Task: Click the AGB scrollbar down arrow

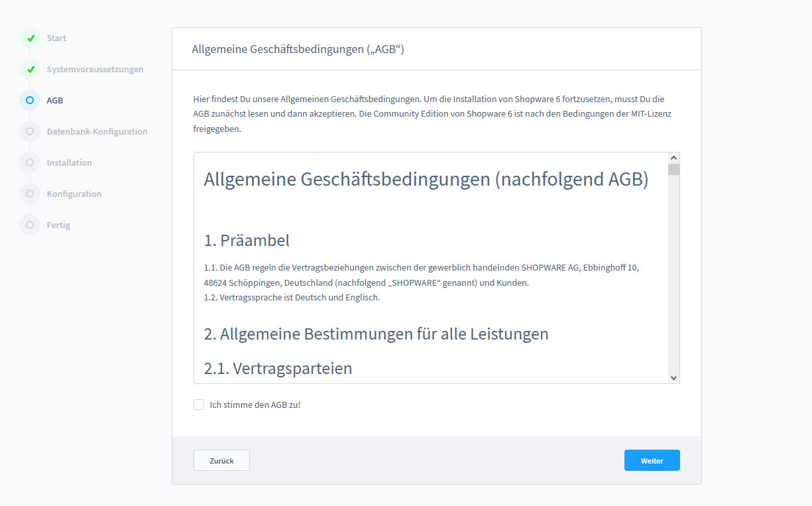Action: pyautogui.click(x=674, y=378)
